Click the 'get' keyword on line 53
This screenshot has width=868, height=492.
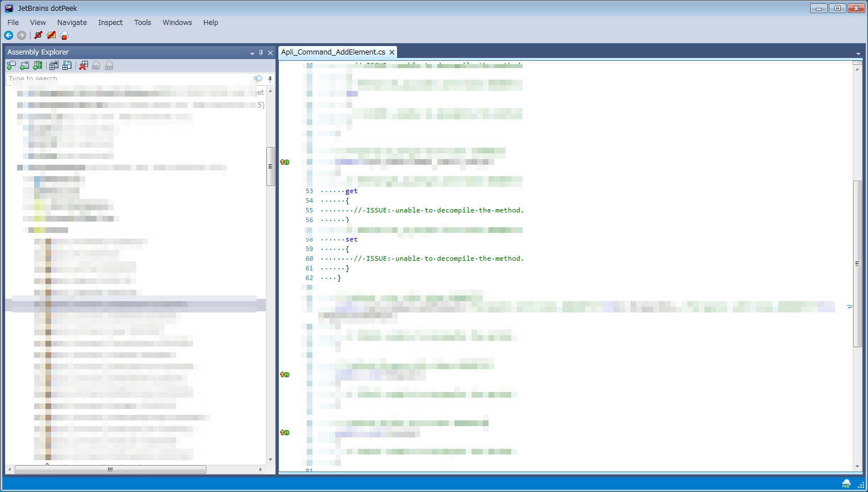coord(352,191)
